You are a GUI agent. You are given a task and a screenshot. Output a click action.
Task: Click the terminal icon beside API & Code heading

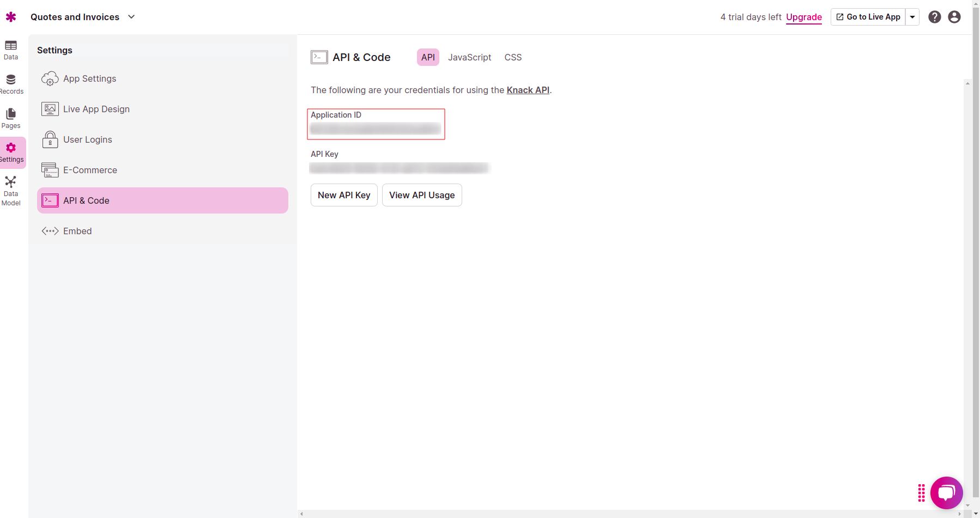[x=319, y=57]
